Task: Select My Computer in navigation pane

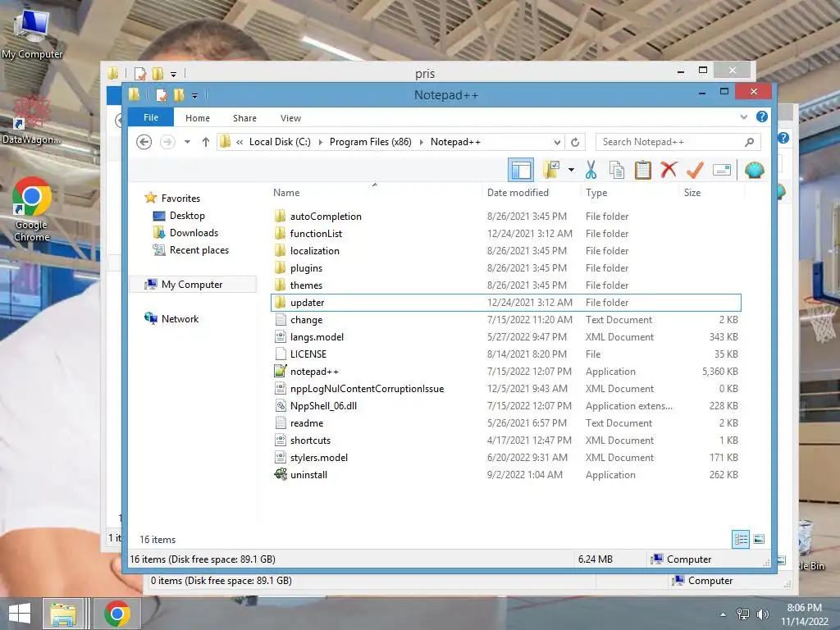Action: (x=193, y=285)
